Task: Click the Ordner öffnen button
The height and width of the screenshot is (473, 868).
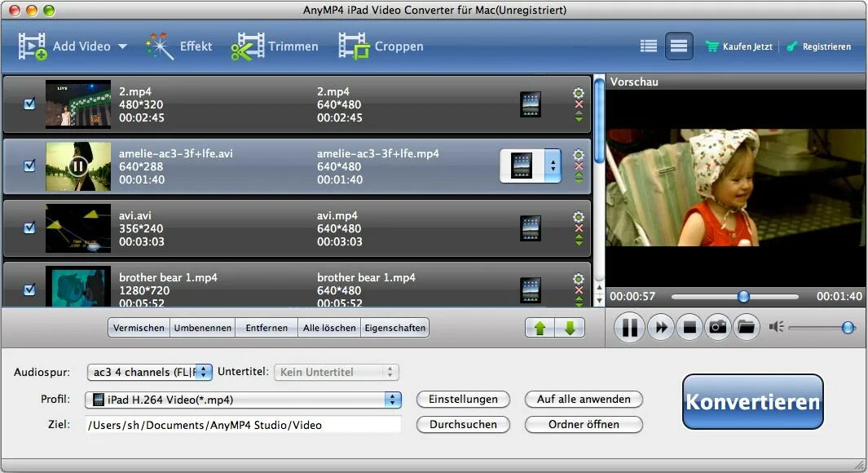Action: 584,424
